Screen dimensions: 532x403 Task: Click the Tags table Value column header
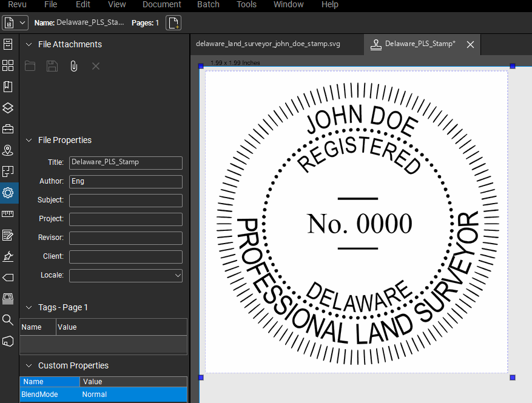point(121,327)
